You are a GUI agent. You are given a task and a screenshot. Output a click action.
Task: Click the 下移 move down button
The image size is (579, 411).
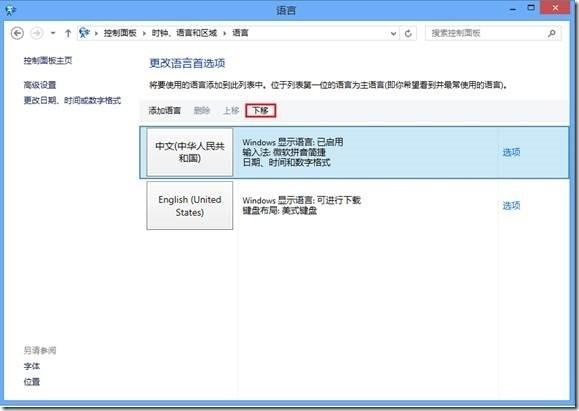click(261, 110)
